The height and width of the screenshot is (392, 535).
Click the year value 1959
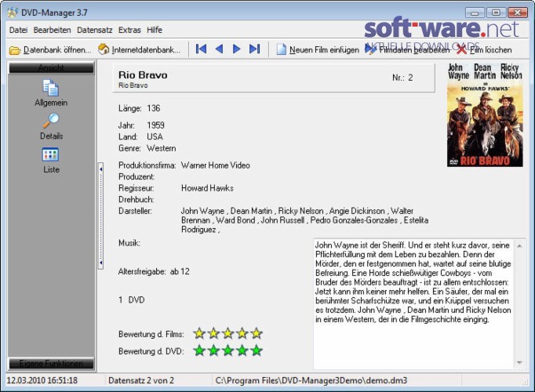tap(155, 125)
